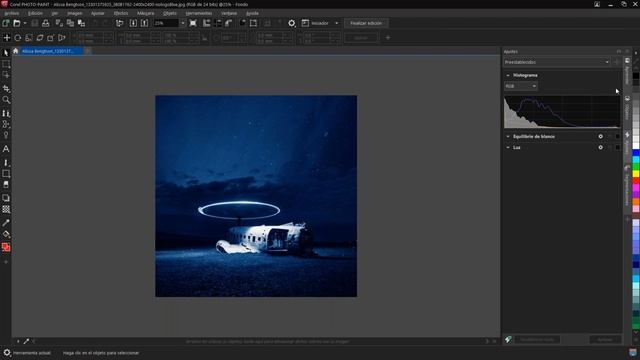The width and height of the screenshot is (640, 360).
Task: Select the Drop Shadow tool
Action: (6, 198)
